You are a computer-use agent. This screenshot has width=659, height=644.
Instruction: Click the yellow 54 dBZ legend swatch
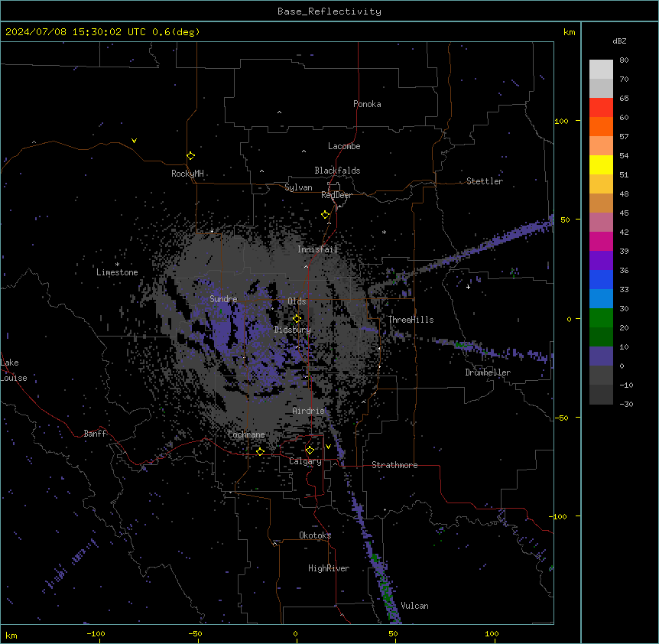click(x=601, y=164)
